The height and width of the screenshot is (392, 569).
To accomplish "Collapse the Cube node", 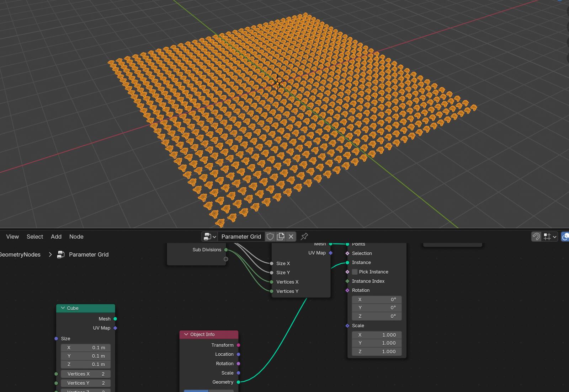I will pyautogui.click(x=63, y=308).
